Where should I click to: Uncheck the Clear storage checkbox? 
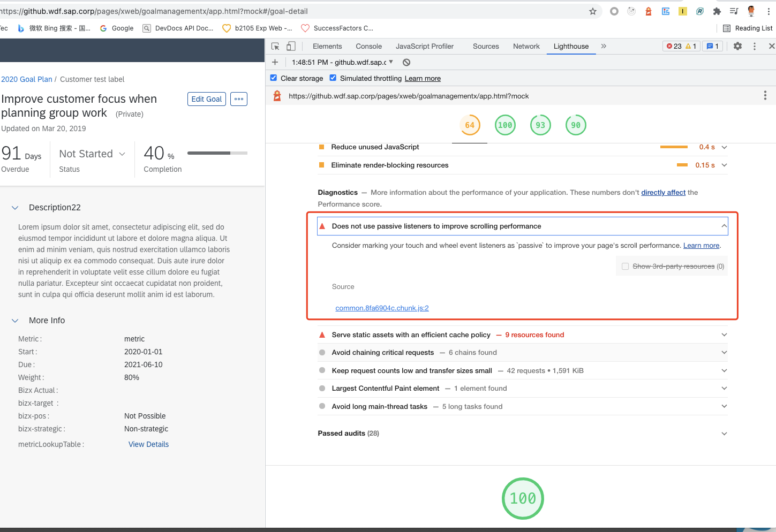click(x=273, y=78)
